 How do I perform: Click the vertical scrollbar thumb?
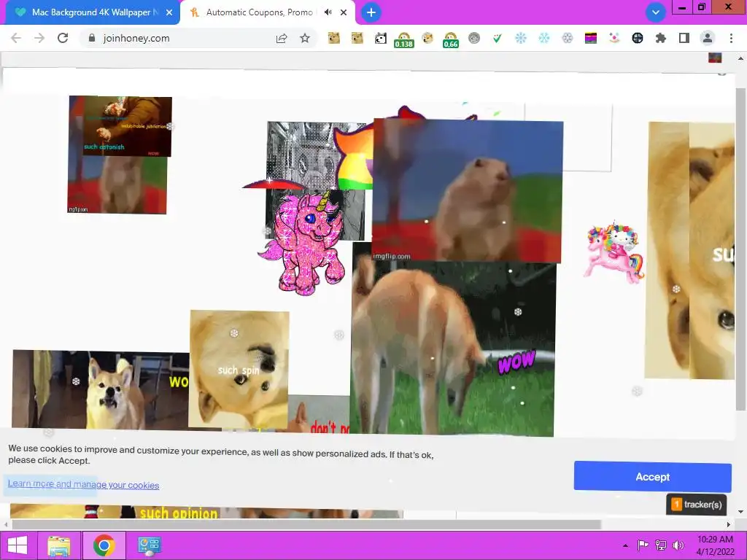point(740,248)
